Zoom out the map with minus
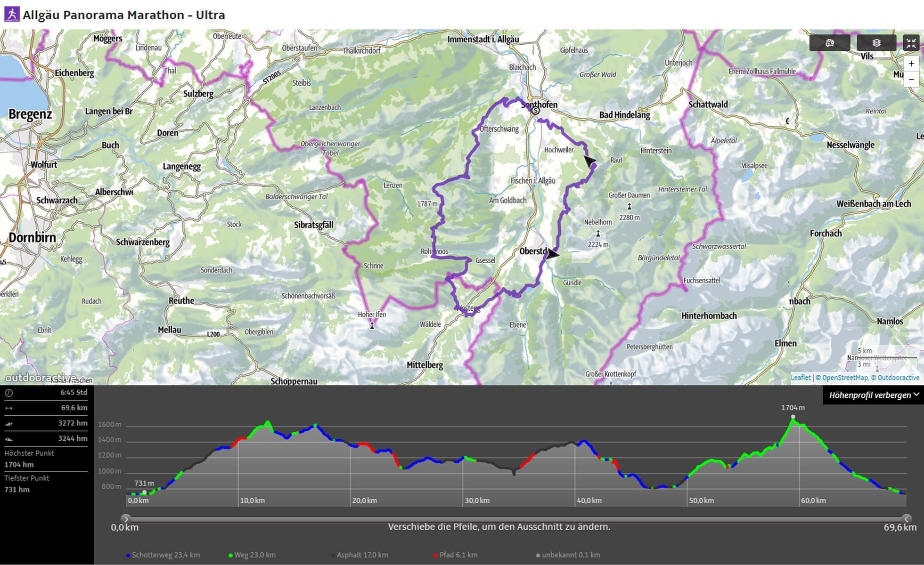The width and height of the screenshot is (924, 565). (911, 80)
